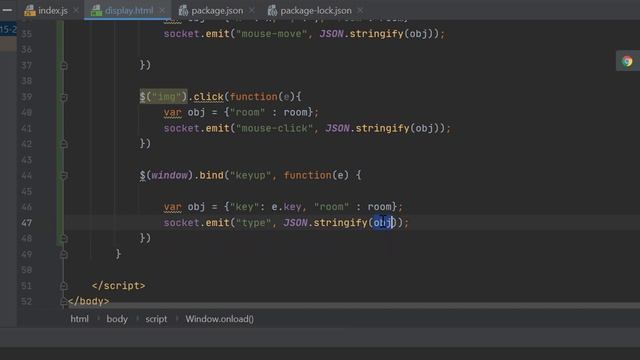Collapse fold marker at line 48
Image resolution: width=640 pixels, height=360 pixels.
pyautogui.click(x=64, y=238)
